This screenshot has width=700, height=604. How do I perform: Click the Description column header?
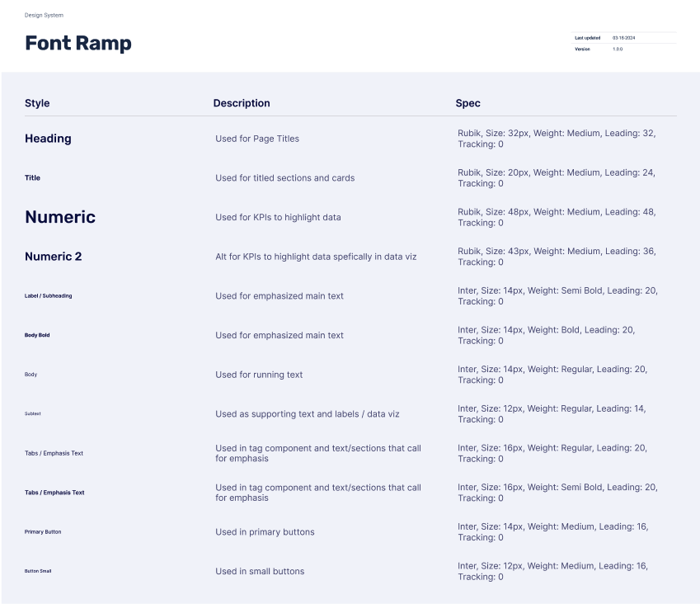click(x=242, y=103)
